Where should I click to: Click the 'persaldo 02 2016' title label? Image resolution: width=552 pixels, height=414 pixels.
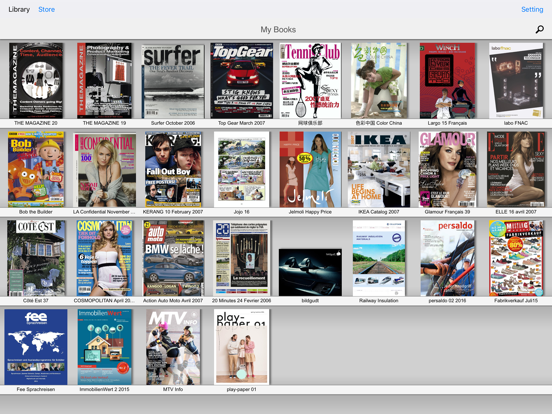[x=447, y=301]
